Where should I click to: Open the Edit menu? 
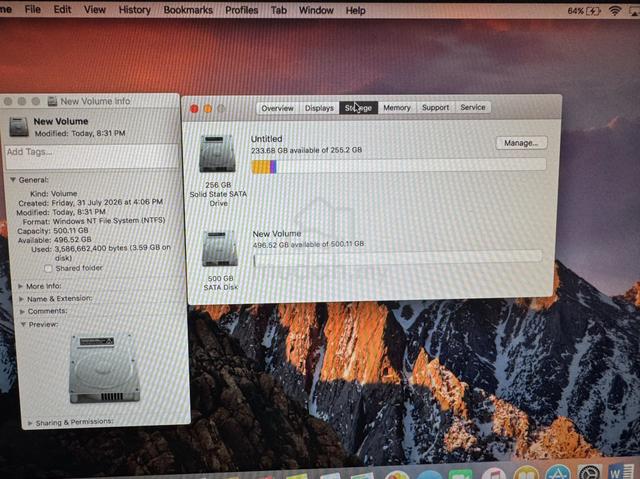tap(62, 9)
